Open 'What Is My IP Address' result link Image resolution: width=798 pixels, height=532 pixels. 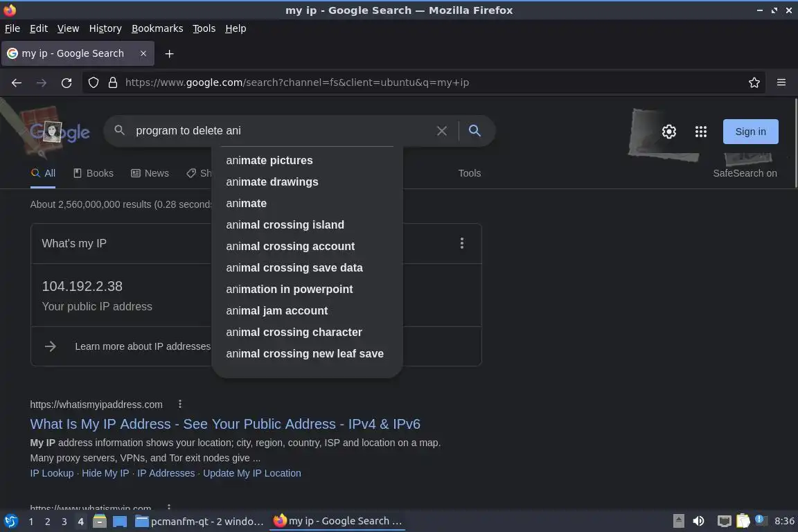tap(225, 424)
